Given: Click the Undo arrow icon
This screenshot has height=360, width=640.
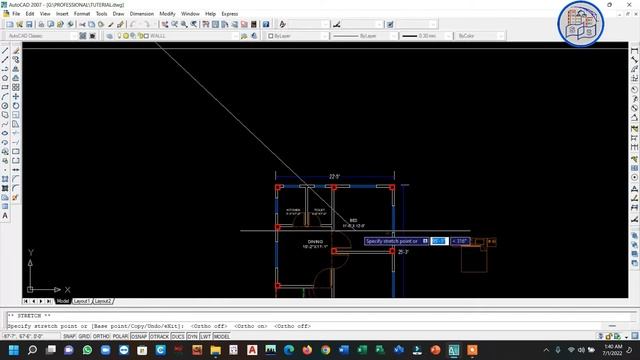Looking at the screenshot, I should coord(133,24).
